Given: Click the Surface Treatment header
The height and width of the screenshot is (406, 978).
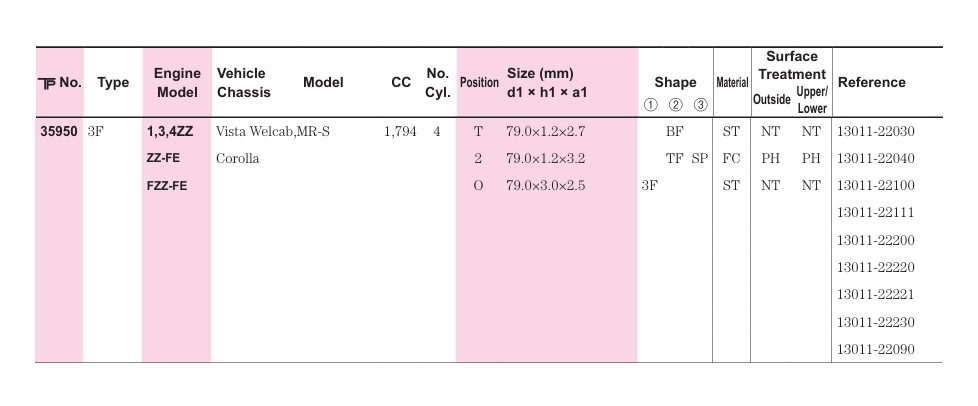Looking at the screenshot, I should click(792, 65).
